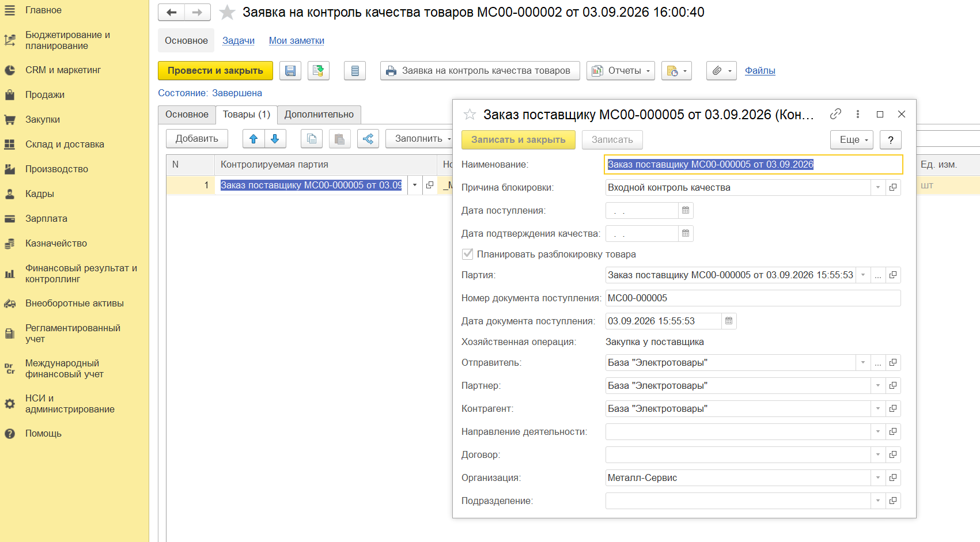
Task: Click the copy rows icon
Action: pyautogui.click(x=312, y=139)
